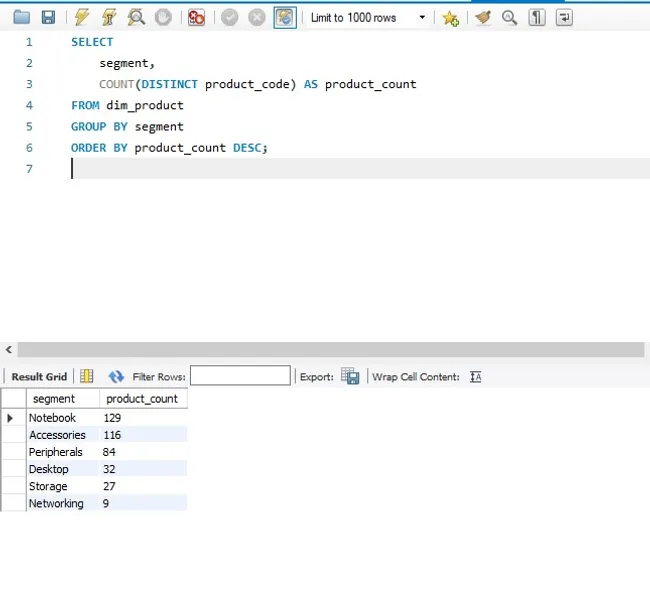
Task: Click the 27 product count cell
Action: [x=143, y=486]
